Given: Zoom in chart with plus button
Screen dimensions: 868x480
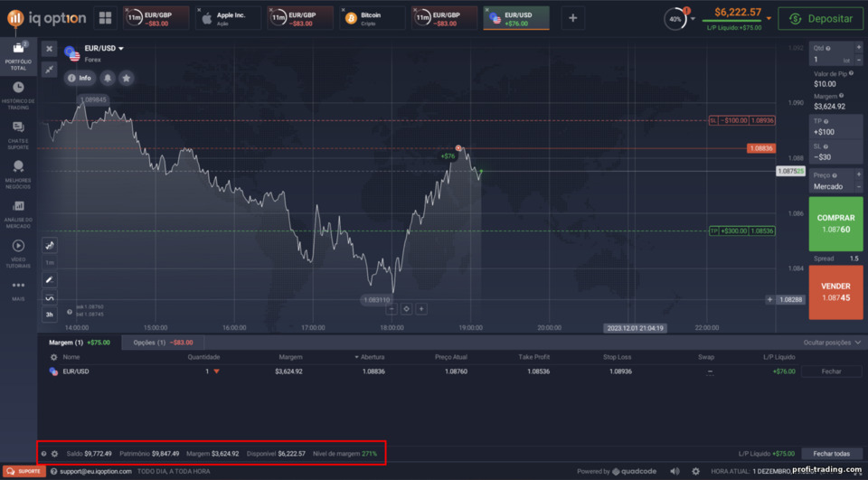Looking at the screenshot, I should point(421,309).
